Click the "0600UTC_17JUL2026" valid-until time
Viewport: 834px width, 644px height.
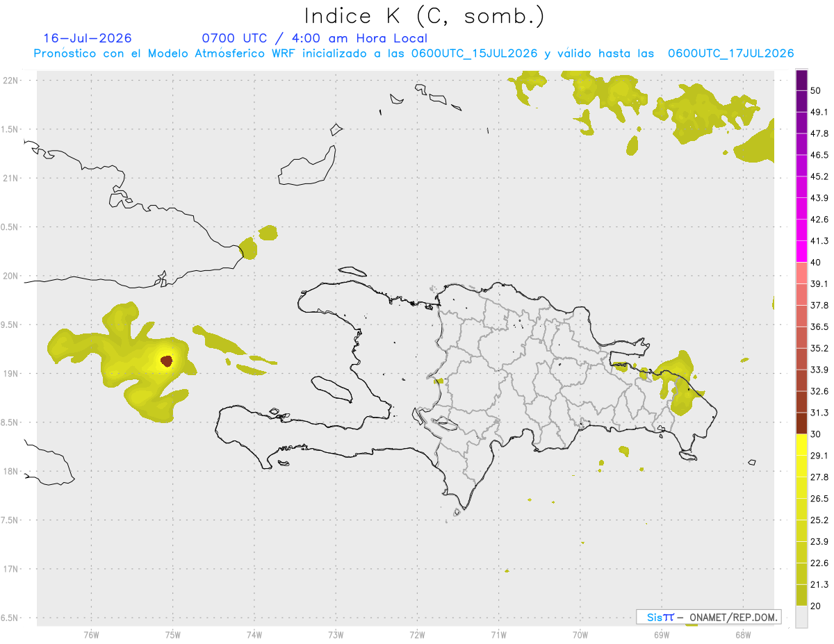[730, 53]
